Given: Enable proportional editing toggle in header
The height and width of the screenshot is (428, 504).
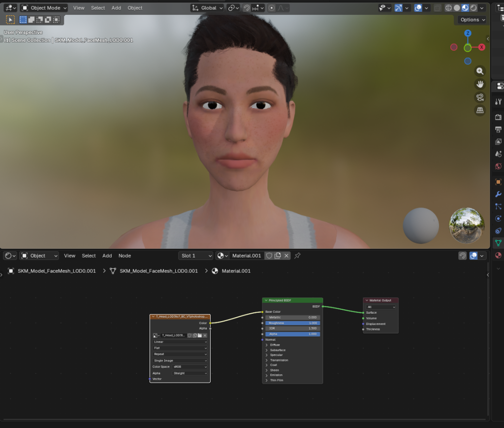Looking at the screenshot, I should pyautogui.click(x=272, y=8).
